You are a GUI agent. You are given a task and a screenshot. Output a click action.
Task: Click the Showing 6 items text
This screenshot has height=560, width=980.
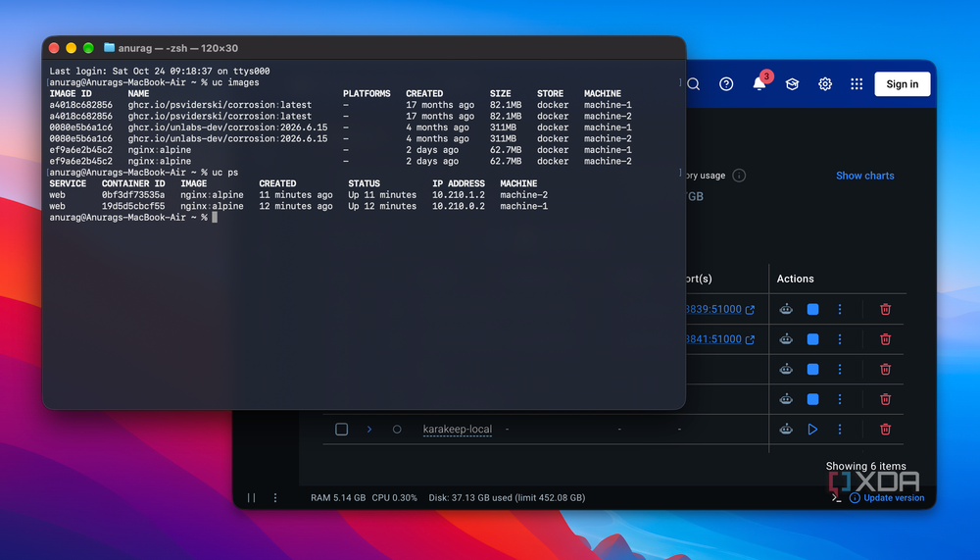865,466
